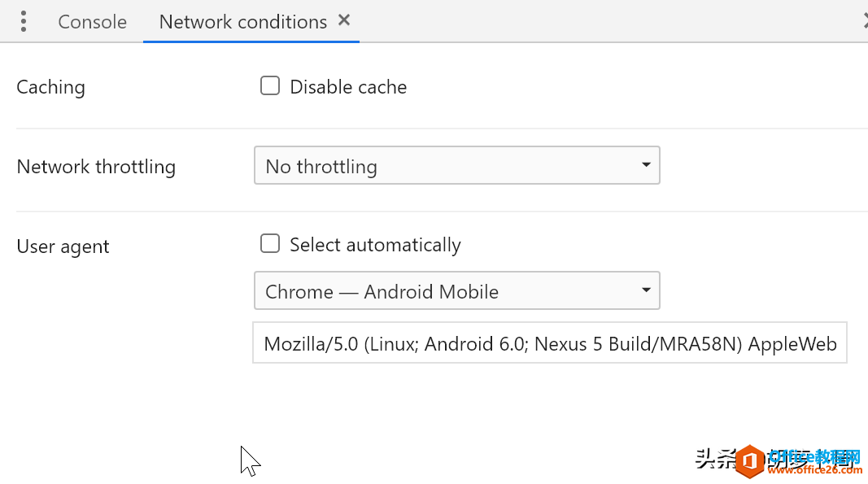The image size is (868, 484).
Task: Click the arrow on the throttling selector
Action: 646,165
